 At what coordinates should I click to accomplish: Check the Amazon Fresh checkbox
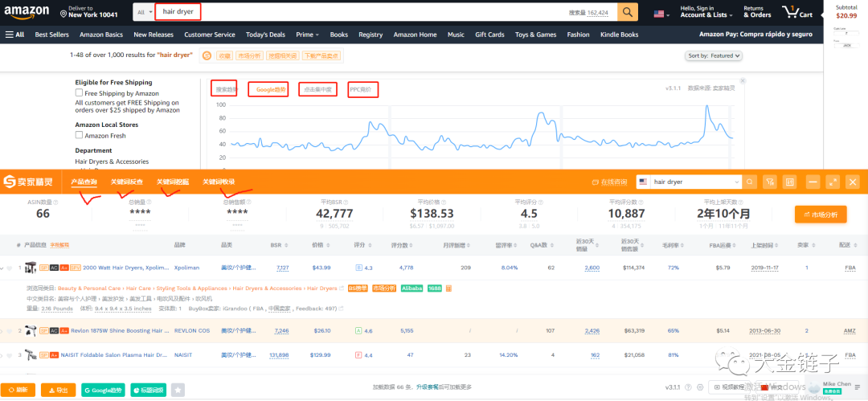(x=80, y=136)
